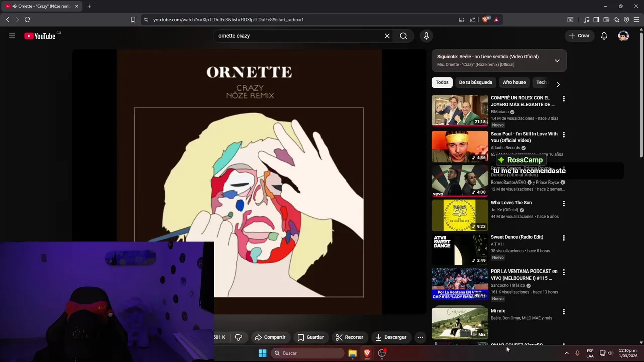Image resolution: width=644 pixels, height=362 pixels.
Task: Reload the page in browser
Action: 27,19
